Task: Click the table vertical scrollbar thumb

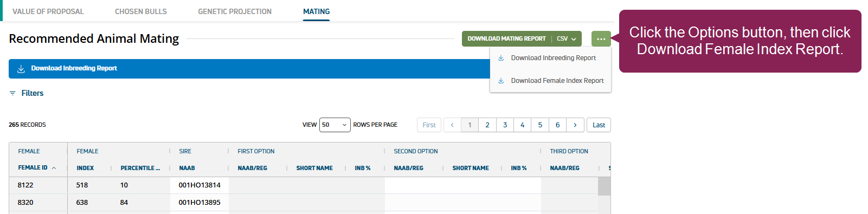Action: coord(604,186)
